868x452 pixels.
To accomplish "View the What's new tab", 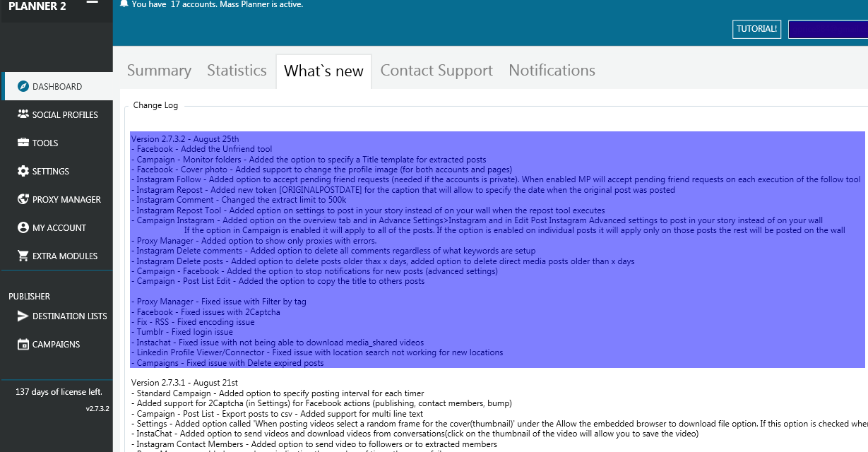I will pyautogui.click(x=323, y=70).
